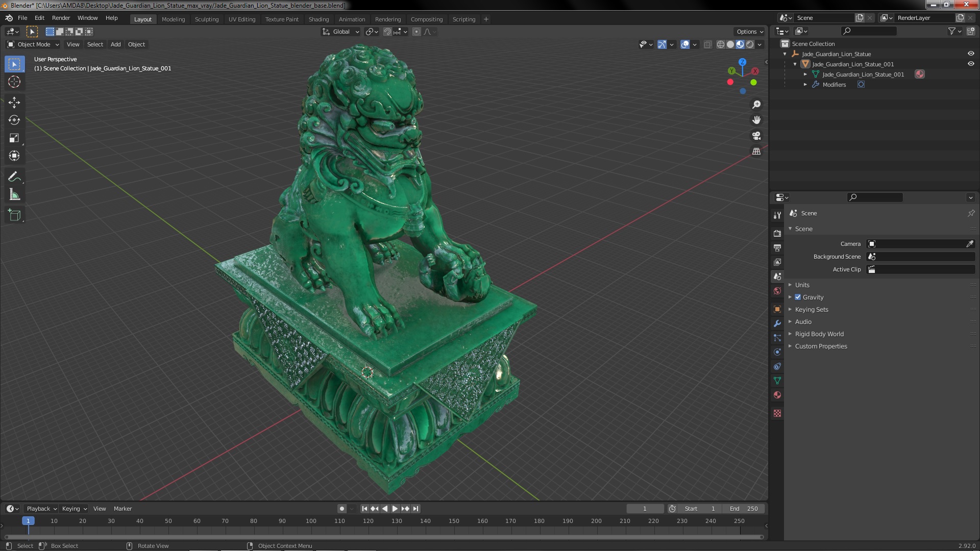Screen dimensions: 980x551
Task: Toggle camera view icon
Action: click(756, 136)
